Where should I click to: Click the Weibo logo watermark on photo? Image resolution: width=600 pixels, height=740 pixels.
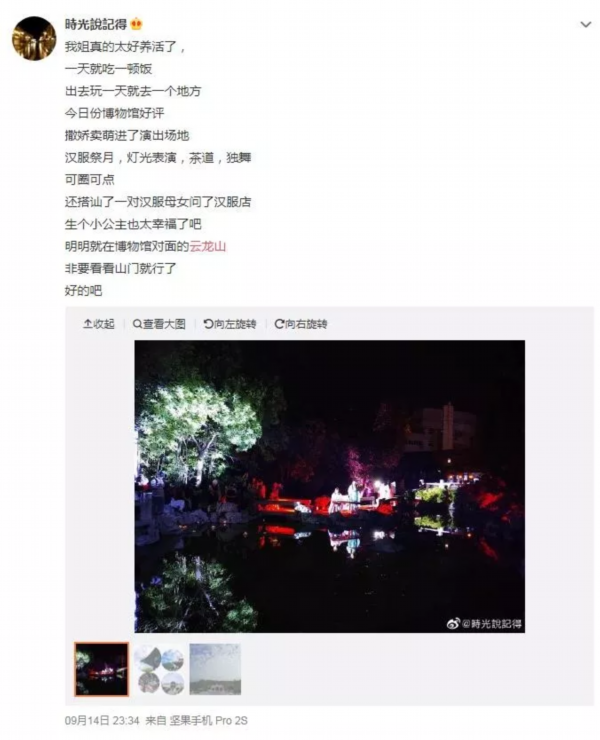pyautogui.click(x=453, y=623)
